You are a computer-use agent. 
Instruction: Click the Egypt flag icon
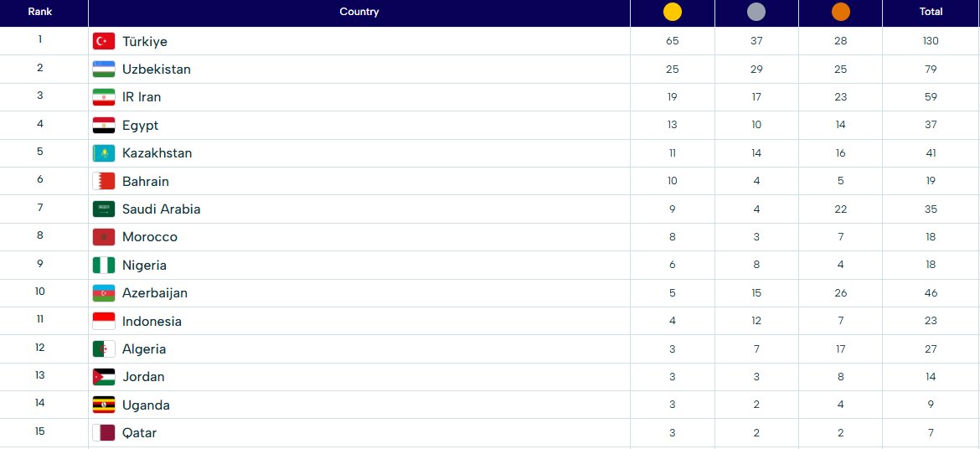pyautogui.click(x=104, y=126)
